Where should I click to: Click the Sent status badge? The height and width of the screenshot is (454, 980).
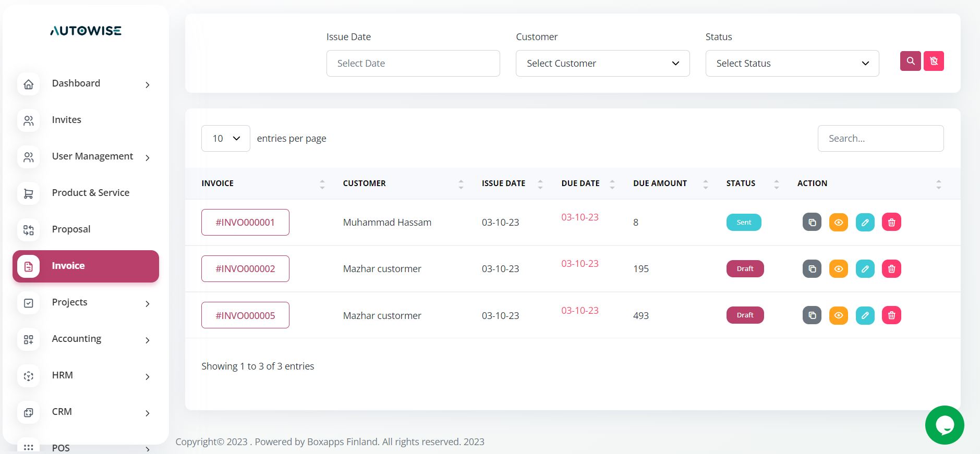click(744, 222)
